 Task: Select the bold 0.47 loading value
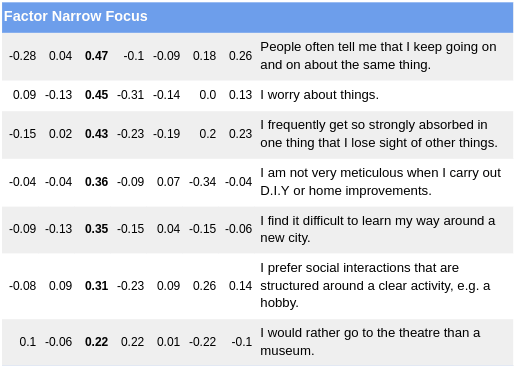coord(96,56)
